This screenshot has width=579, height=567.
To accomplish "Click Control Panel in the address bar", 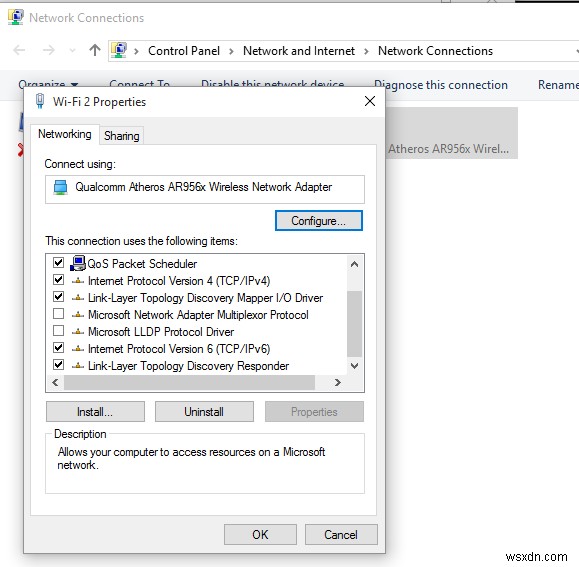I will point(184,51).
